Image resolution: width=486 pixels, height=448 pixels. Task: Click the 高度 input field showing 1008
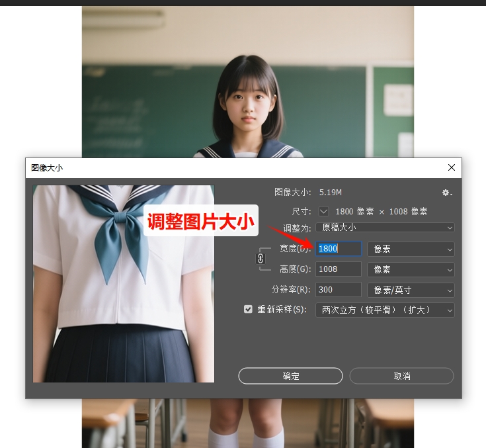[x=339, y=269]
